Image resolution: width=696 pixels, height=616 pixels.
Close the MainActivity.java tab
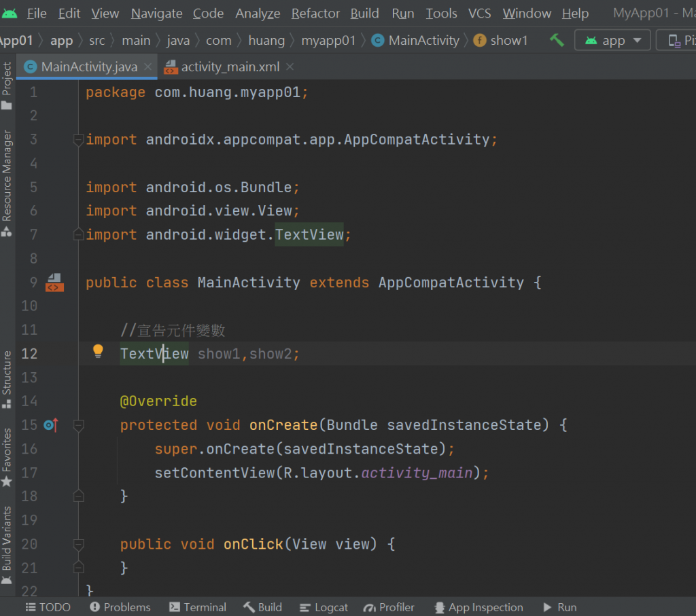tap(147, 67)
